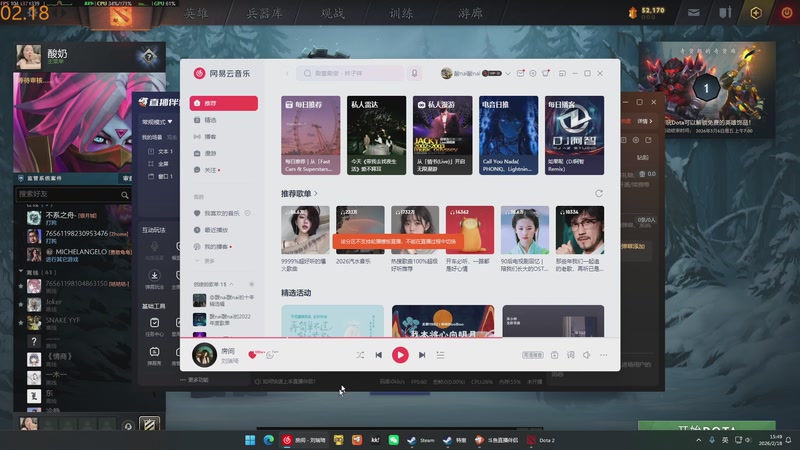Open friend MICHELANGELO in Dota list
Screen dimensions: 800x450
pyautogui.click(x=80, y=255)
